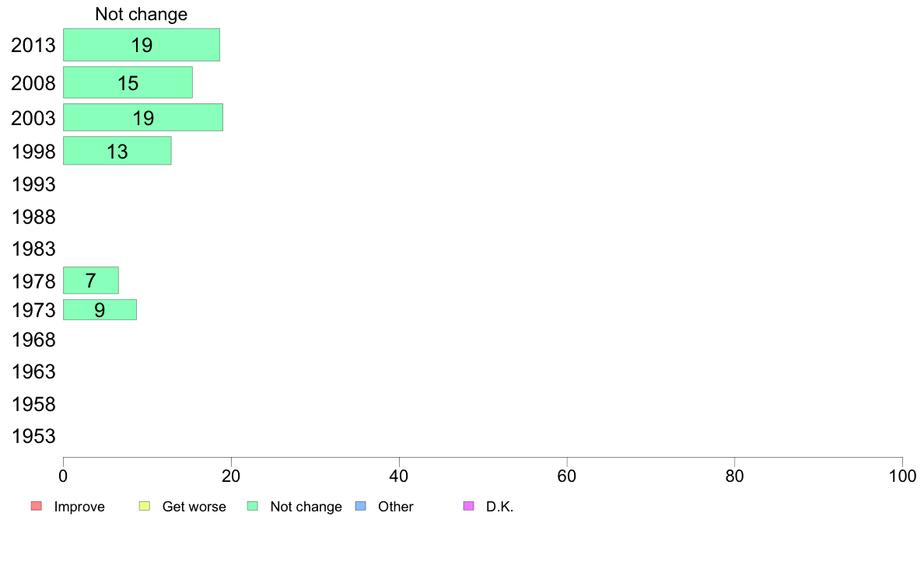Select the 2008 bar showing 15

coord(128,82)
